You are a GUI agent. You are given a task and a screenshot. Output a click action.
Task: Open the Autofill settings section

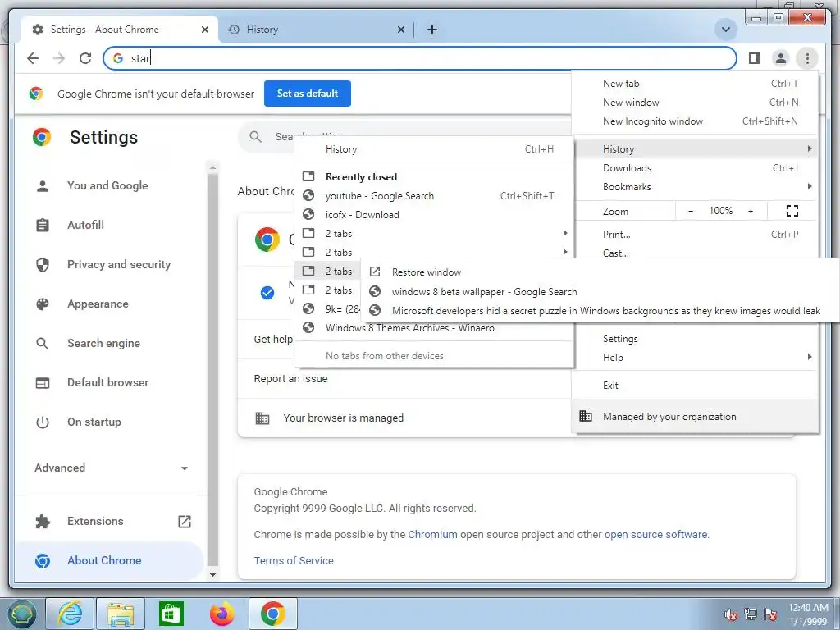click(x=85, y=225)
